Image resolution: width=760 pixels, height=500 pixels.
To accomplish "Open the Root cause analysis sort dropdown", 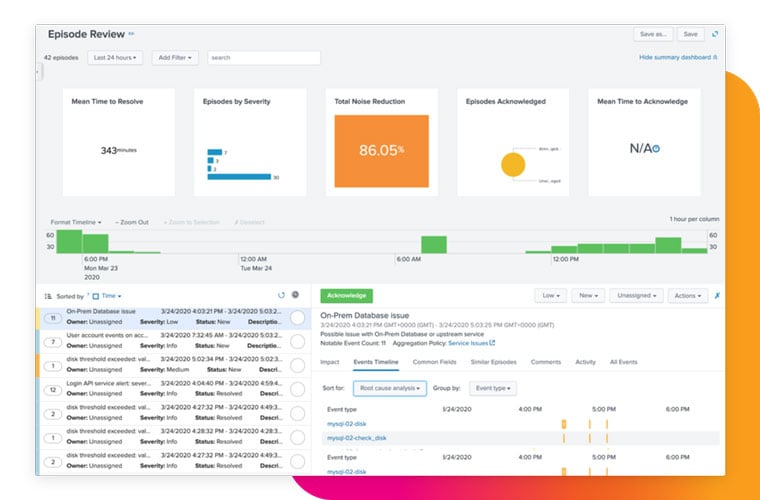I will click(x=390, y=388).
